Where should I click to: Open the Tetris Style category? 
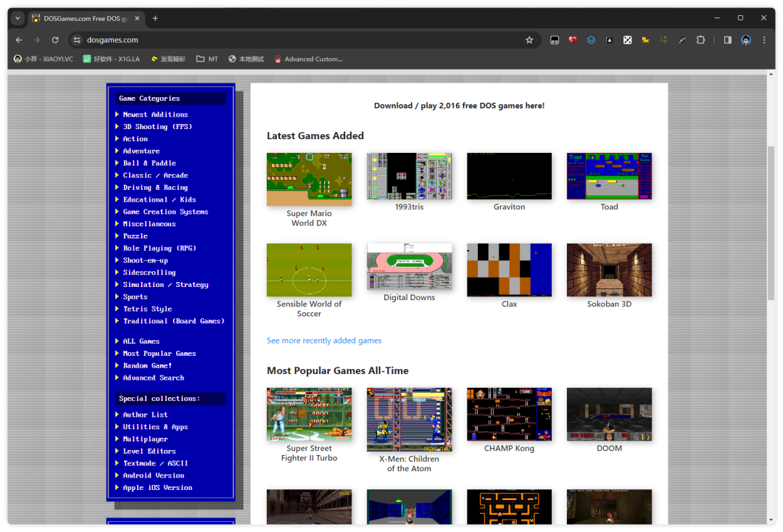coord(147,309)
